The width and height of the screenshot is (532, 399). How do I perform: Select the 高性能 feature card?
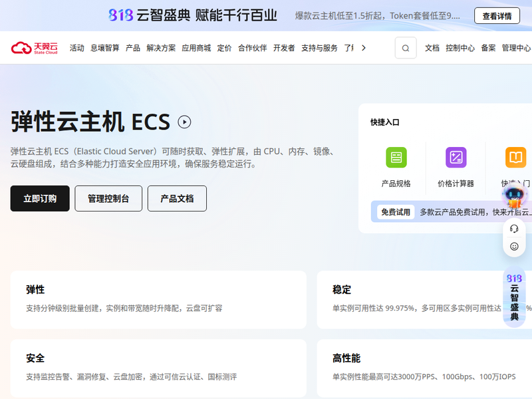click(x=424, y=368)
